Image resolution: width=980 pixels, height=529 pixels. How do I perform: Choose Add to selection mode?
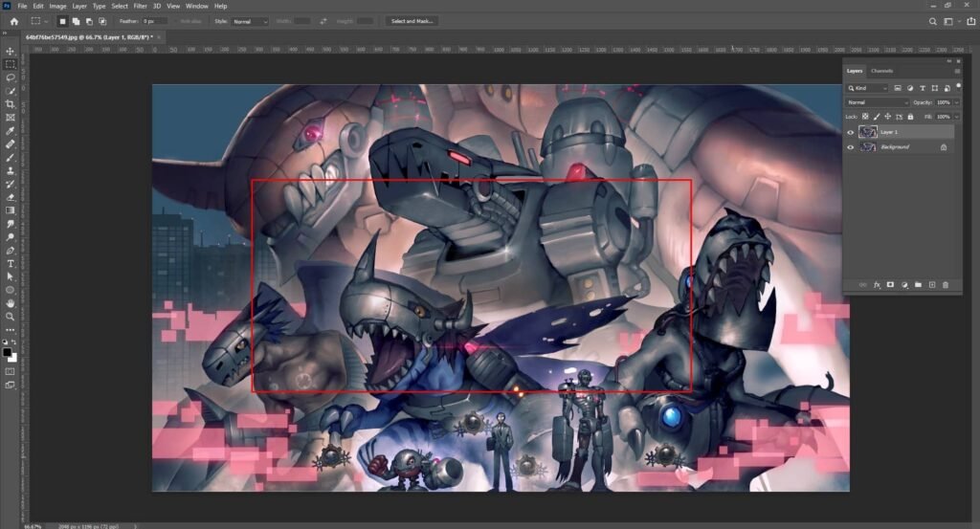point(76,21)
